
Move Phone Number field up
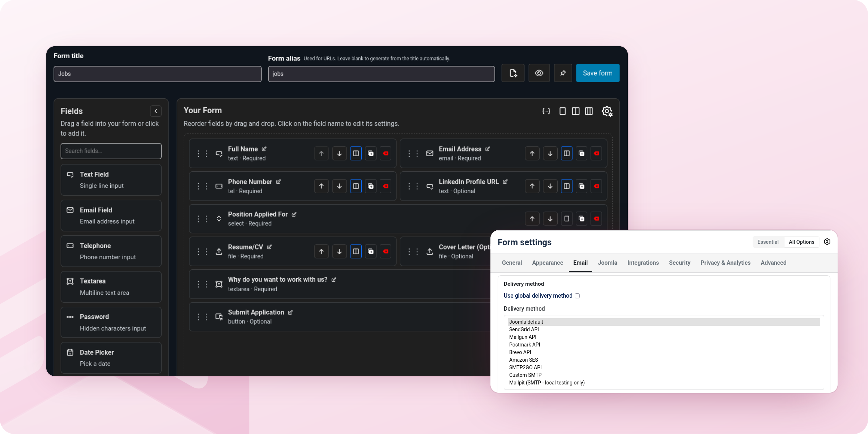pos(321,186)
